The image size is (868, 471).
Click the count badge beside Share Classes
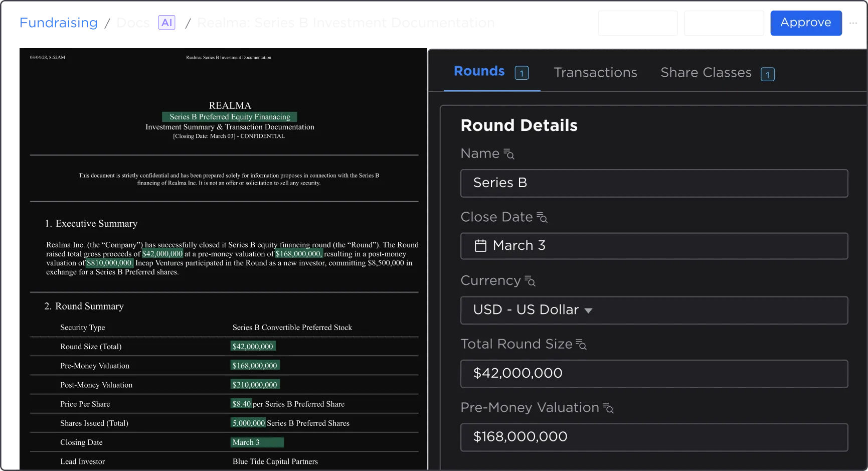768,74
